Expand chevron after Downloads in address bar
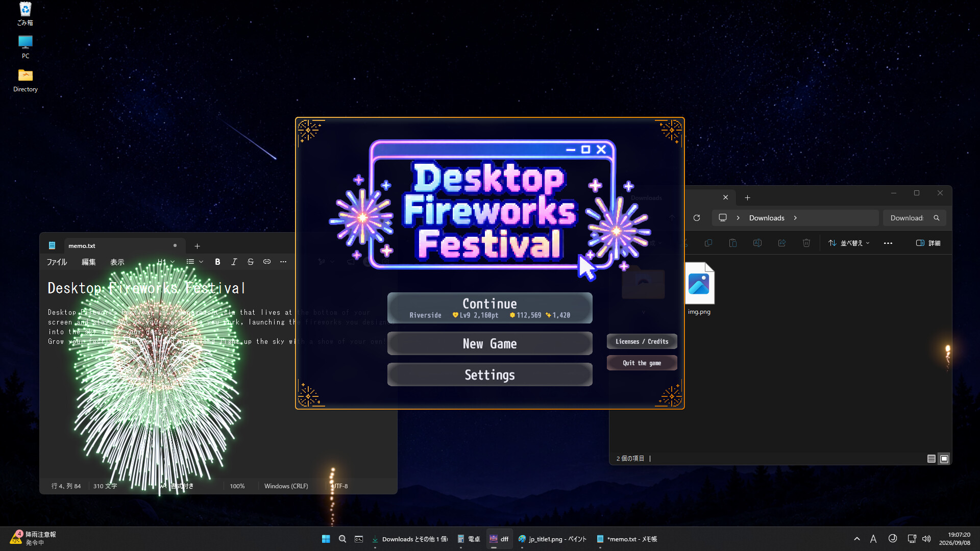The width and height of the screenshot is (980, 551). click(795, 218)
